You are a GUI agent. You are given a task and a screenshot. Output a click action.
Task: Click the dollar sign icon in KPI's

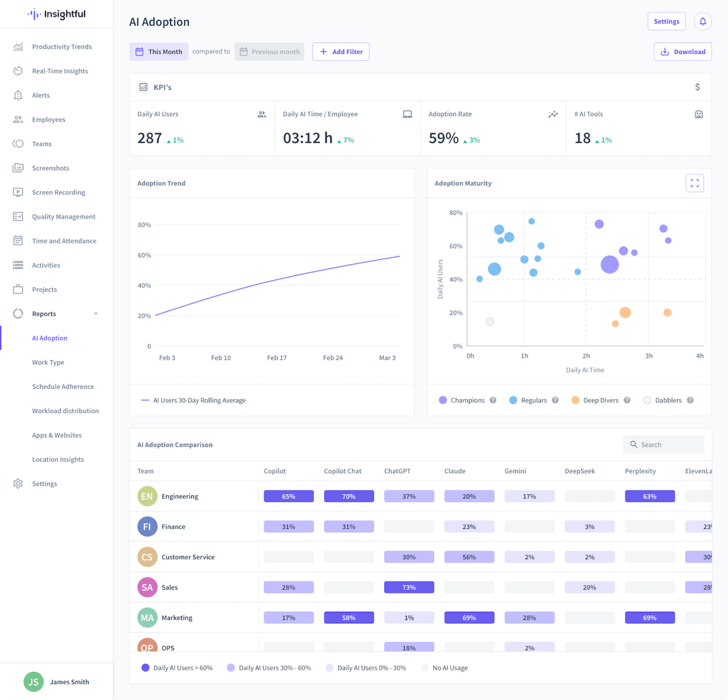(x=697, y=87)
